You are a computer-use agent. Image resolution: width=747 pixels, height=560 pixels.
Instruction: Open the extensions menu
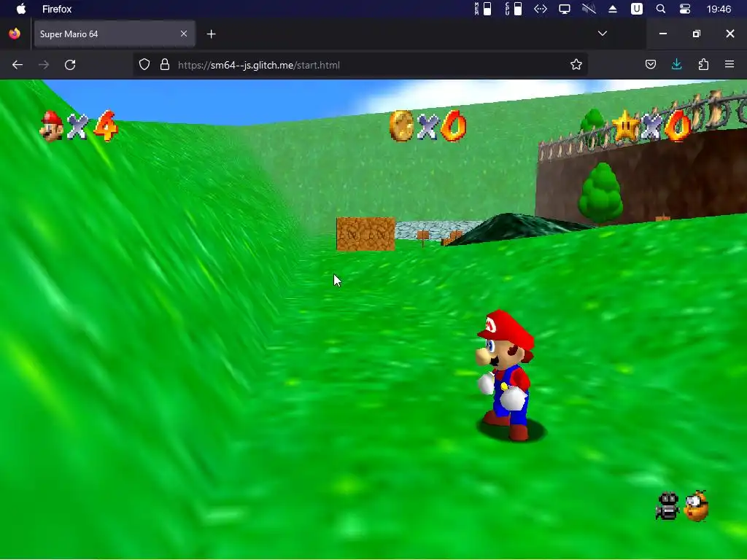click(x=704, y=64)
